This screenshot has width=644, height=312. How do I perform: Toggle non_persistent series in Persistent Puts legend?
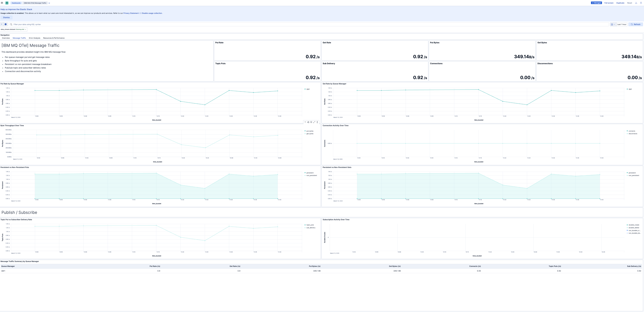point(311,175)
